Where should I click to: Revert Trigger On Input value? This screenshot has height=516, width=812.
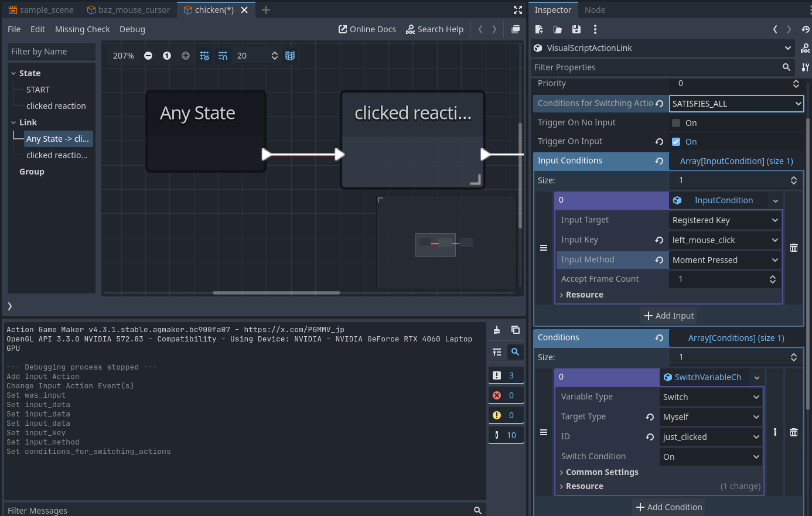tap(659, 142)
